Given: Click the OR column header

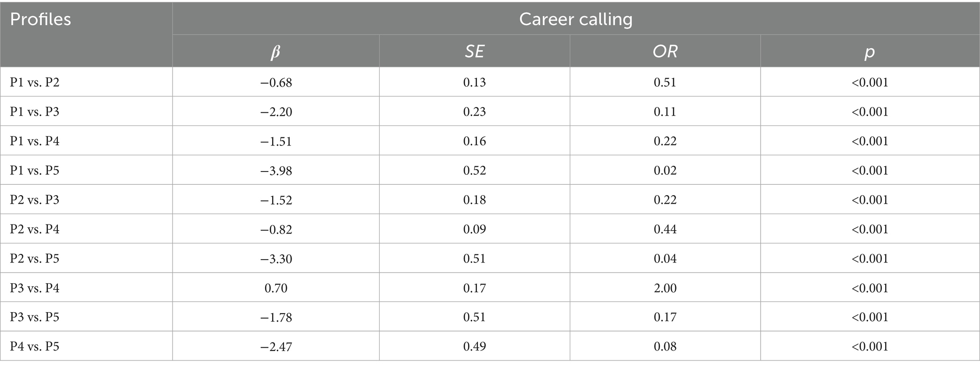Looking at the screenshot, I should (x=665, y=52).
